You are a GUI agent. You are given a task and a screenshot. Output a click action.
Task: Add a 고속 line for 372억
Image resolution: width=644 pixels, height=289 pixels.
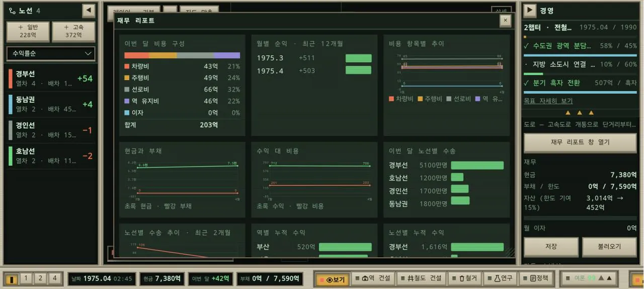[x=73, y=31]
